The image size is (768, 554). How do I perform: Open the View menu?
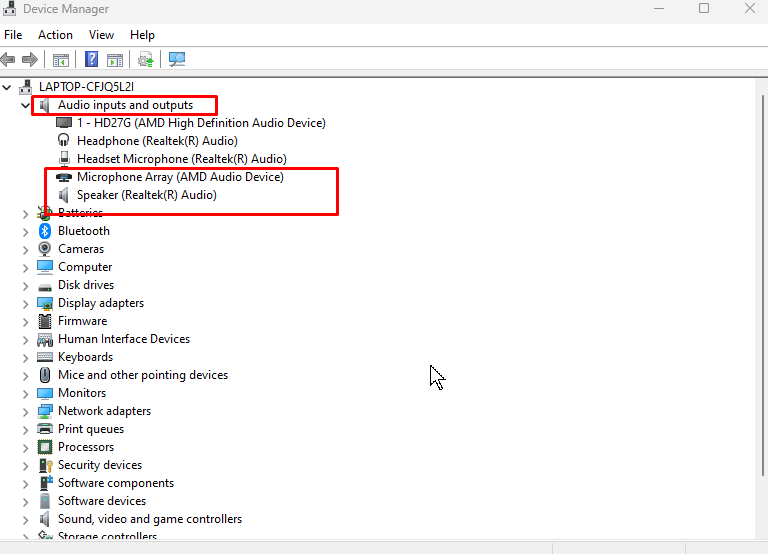[x=101, y=35]
